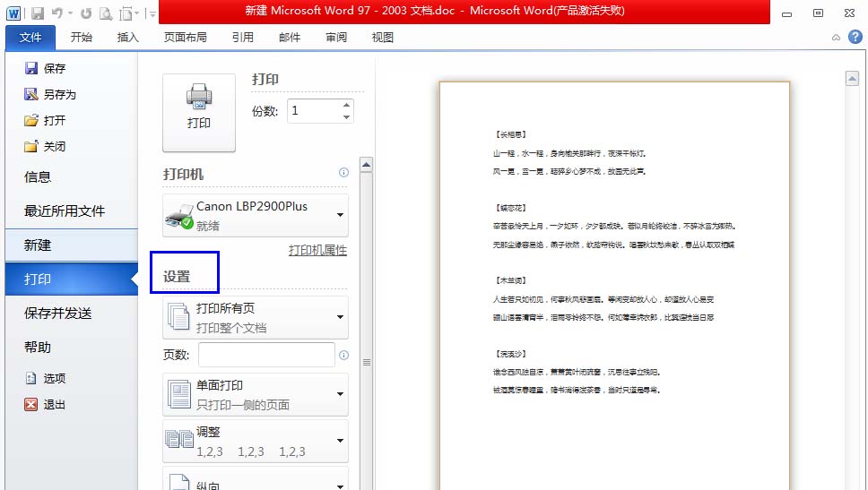Click the info icon beside 打印机 heading
Image resolution: width=868 pixels, height=490 pixels.
343,173
